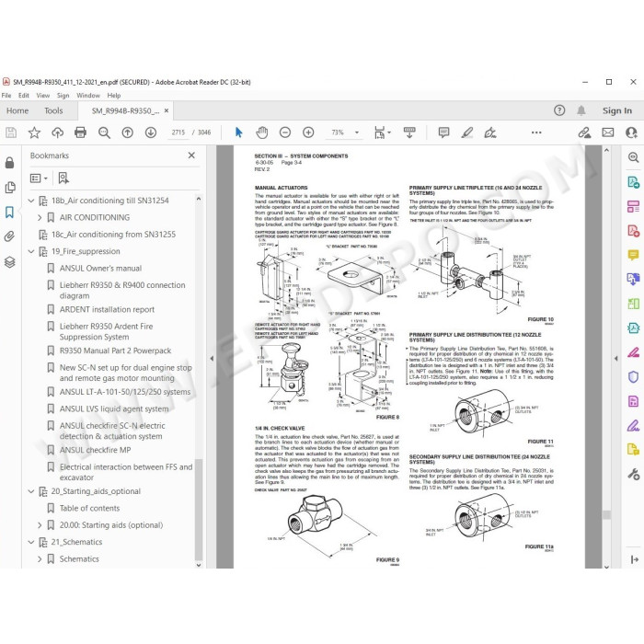Open the Comment tool in right pane
Image resolution: width=644 pixels, height=644 pixels.
633,255
